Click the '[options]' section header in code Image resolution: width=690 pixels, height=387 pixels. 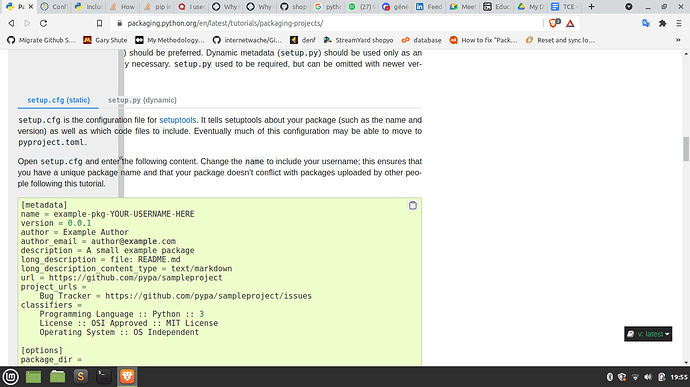[x=42, y=350]
